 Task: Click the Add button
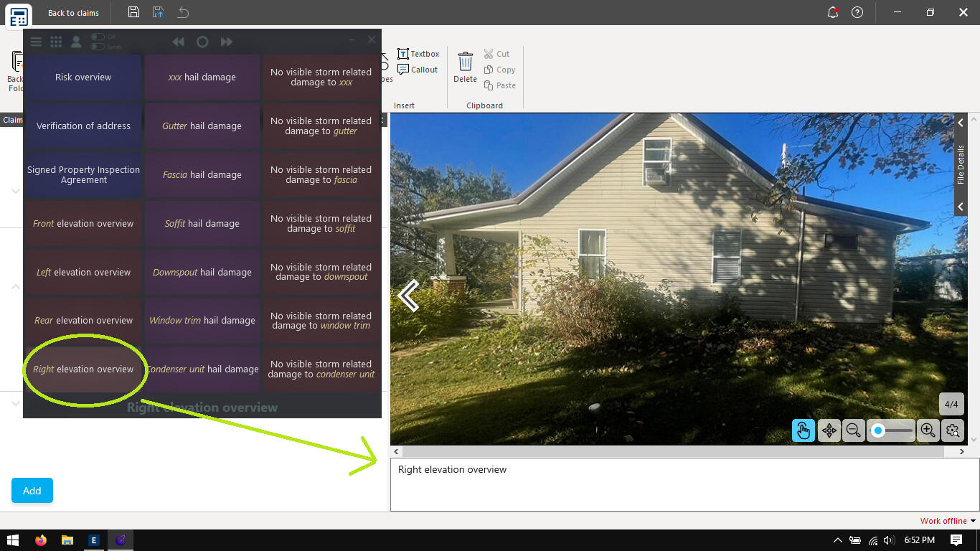click(32, 491)
